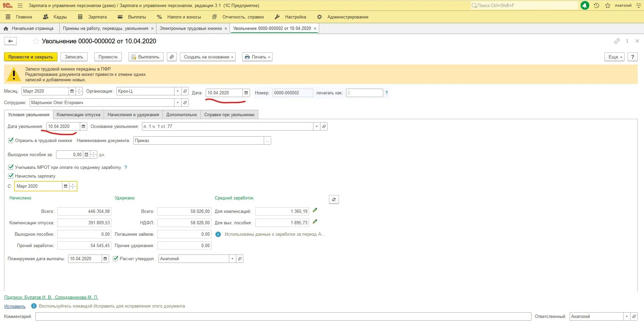
Task: Click help button with question mark
Action: [x=633, y=57]
